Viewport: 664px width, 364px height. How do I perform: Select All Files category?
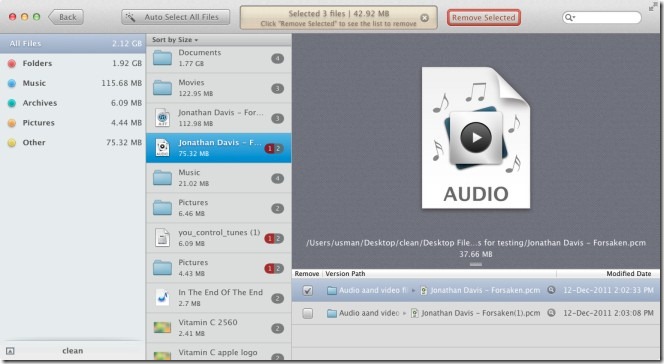click(73, 44)
